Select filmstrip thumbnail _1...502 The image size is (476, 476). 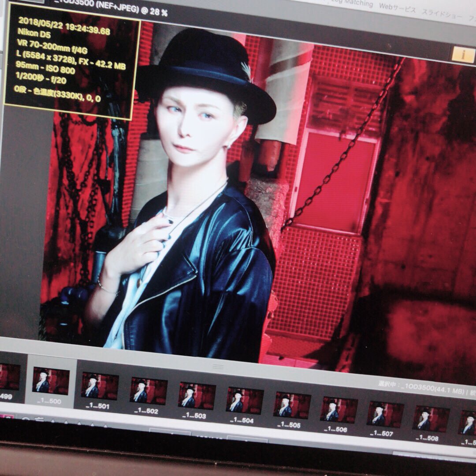point(149,391)
